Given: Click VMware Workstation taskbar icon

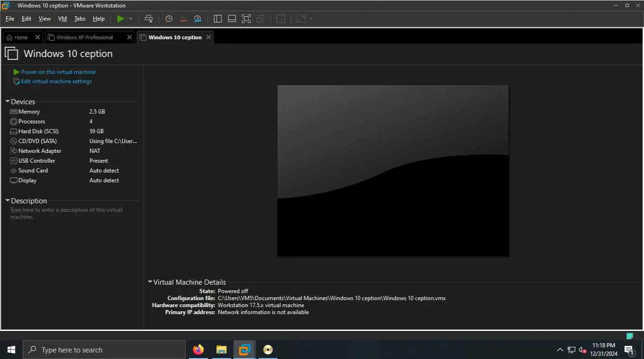Looking at the screenshot, I should [244, 350].
